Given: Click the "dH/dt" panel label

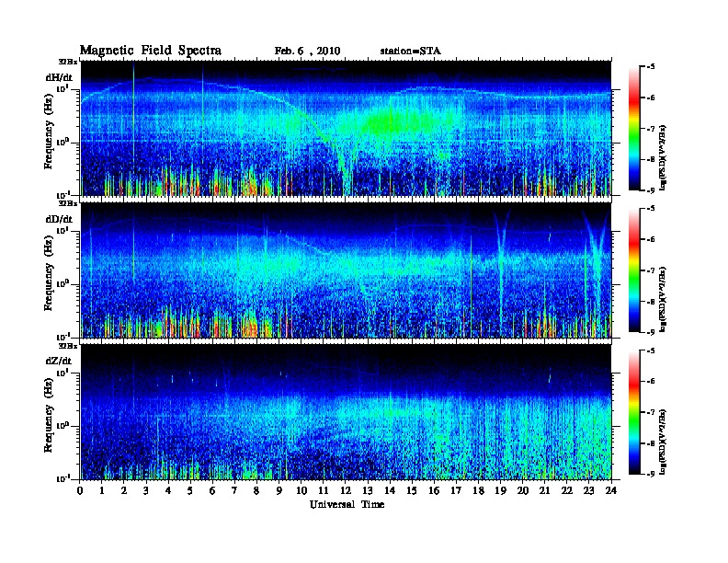Looking at the screenshot, I should [59, 77].
